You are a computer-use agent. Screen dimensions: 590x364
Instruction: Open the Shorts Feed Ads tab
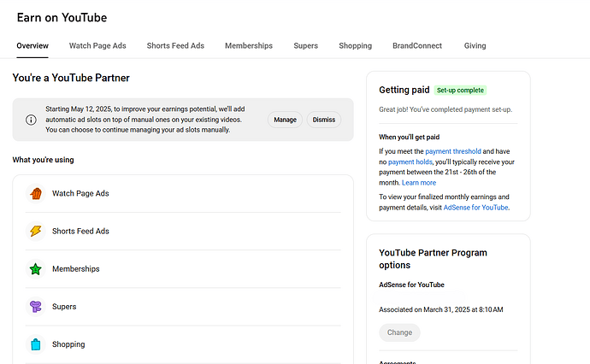[x=175, y=46]
